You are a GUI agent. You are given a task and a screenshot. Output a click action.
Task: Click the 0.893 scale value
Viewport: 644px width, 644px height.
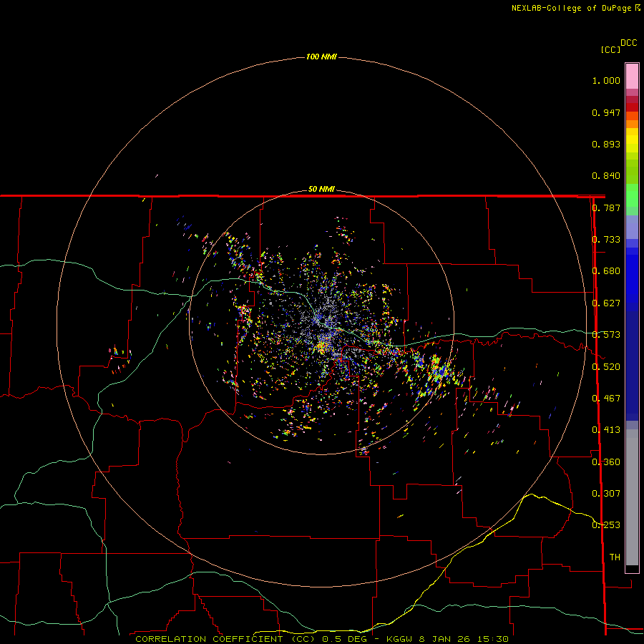[x=606, y=144]
